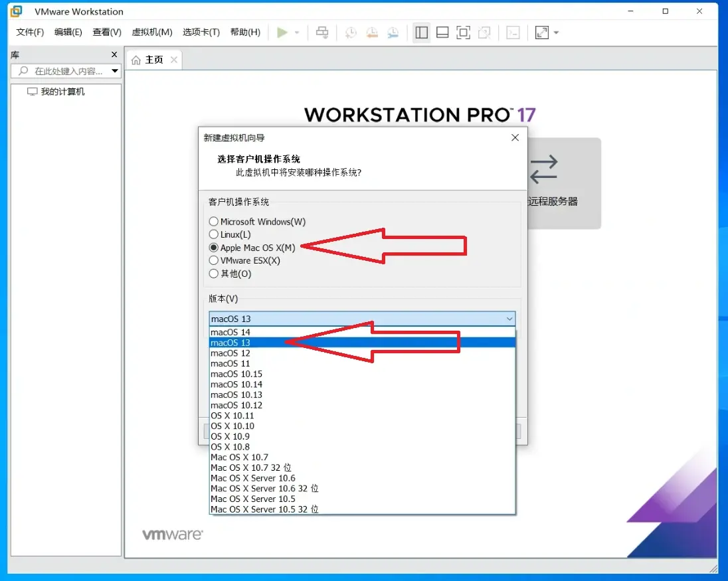Choose OS X 10.11 from version list
Screen dimensions: 728x581
(x=362, y=416)
